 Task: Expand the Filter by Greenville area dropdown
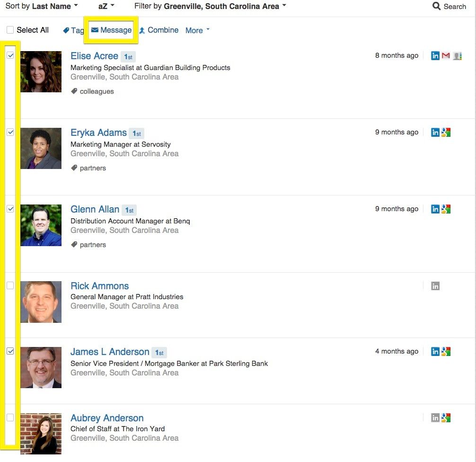point(211,6)
